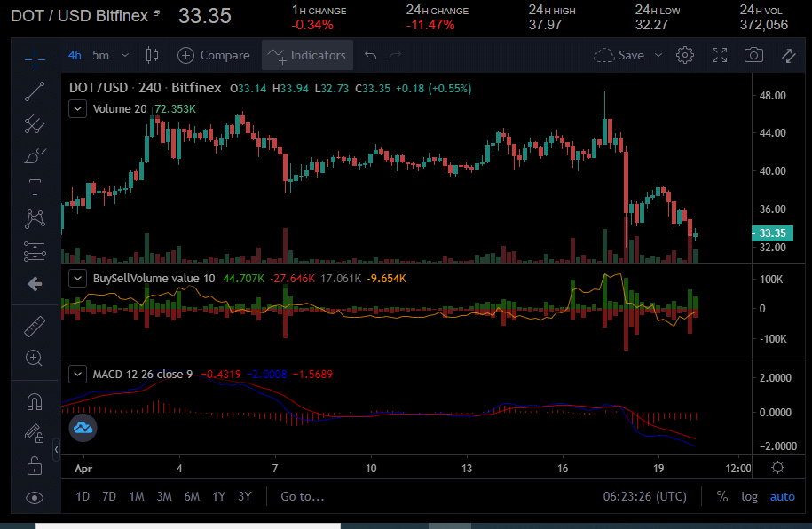Open the pitchfork and Gann tools

click(35, 124)
